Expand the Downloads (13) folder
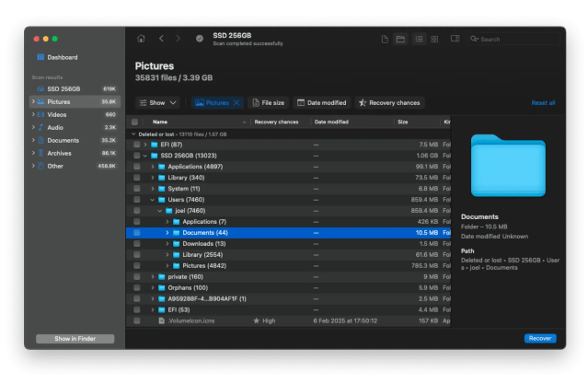 (x=167, y=244)
